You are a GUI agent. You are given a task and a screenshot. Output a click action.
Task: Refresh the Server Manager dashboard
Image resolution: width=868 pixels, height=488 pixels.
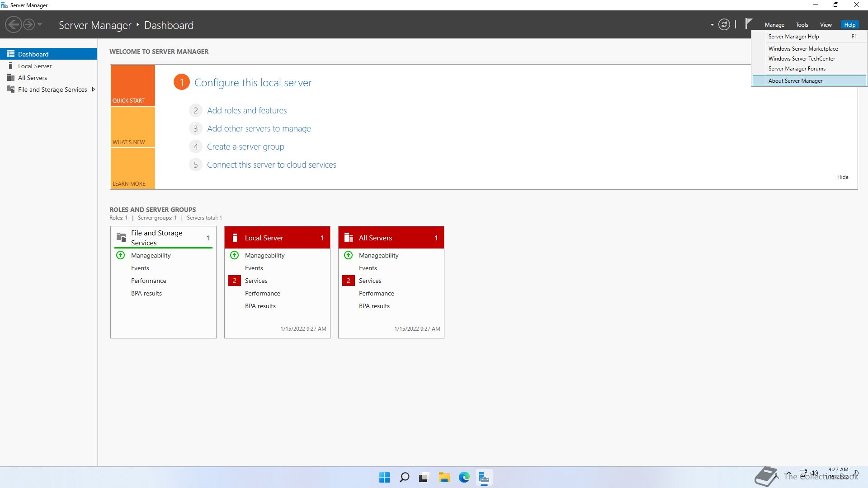tap(724, 24)
